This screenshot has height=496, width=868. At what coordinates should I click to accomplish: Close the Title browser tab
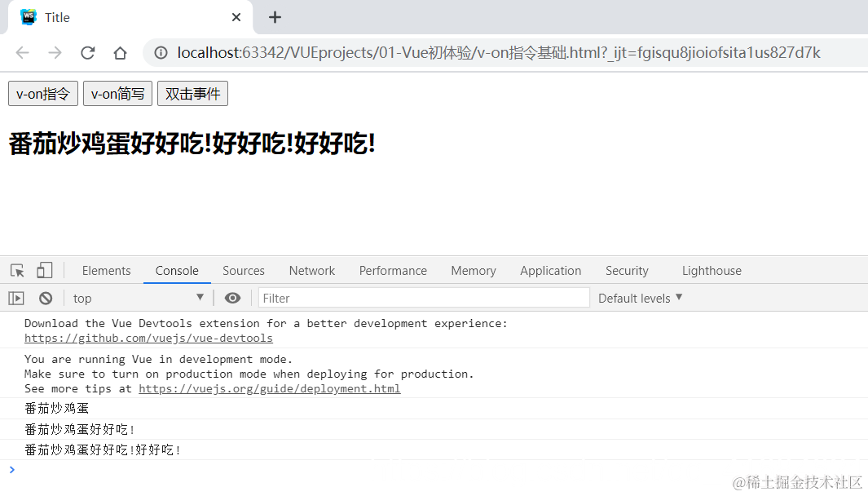pos(236,17)
